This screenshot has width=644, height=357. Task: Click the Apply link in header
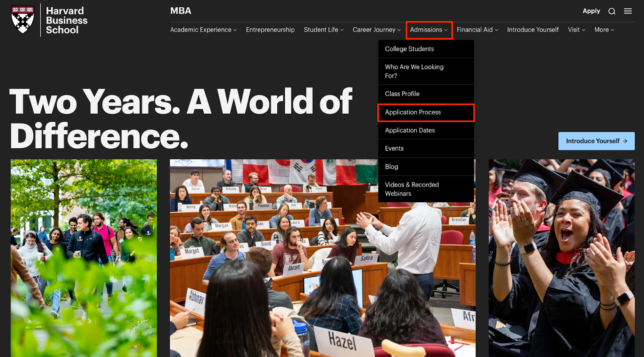(x=591, y=11)
